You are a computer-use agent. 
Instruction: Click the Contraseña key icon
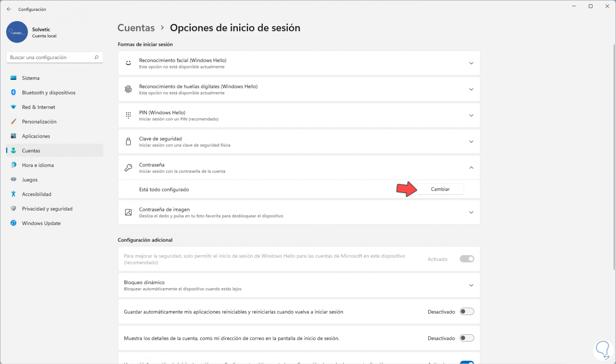[128, 168]
